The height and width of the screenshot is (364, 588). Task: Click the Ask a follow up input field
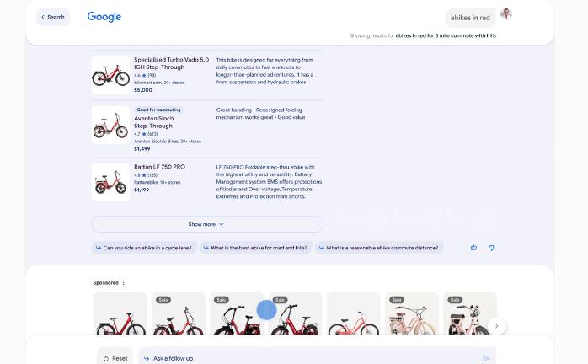click(311, 358)
